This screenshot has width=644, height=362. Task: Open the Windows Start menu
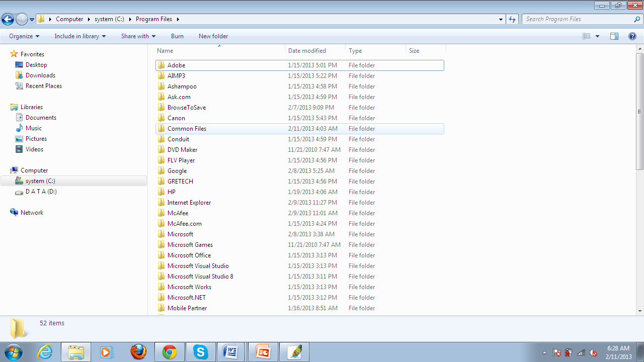(x=14, y=352)
